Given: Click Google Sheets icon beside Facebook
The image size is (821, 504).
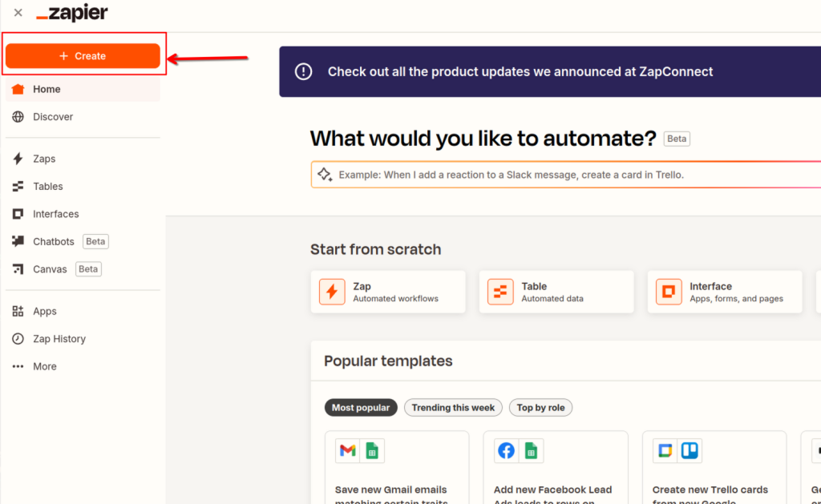Looking at the screenshot, I should (x=531, y=450).
